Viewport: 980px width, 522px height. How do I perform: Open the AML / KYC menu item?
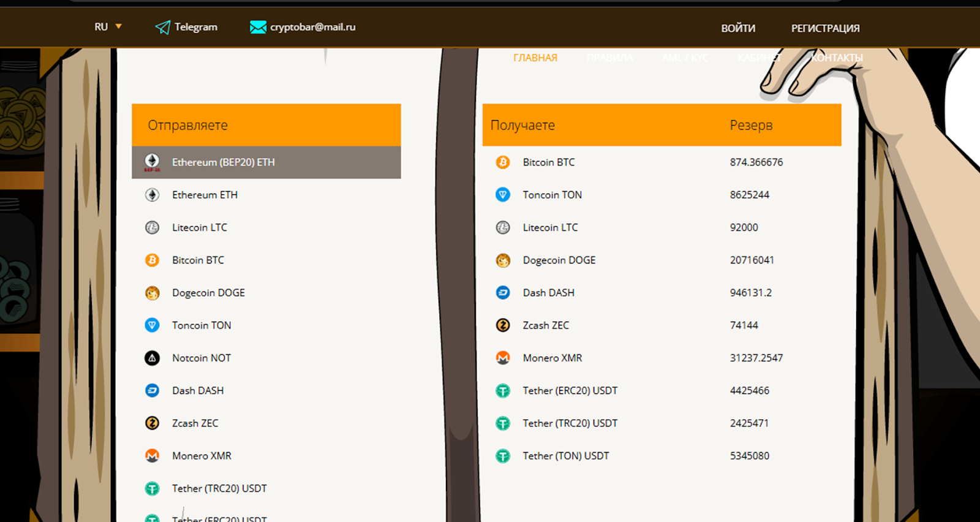685,58
